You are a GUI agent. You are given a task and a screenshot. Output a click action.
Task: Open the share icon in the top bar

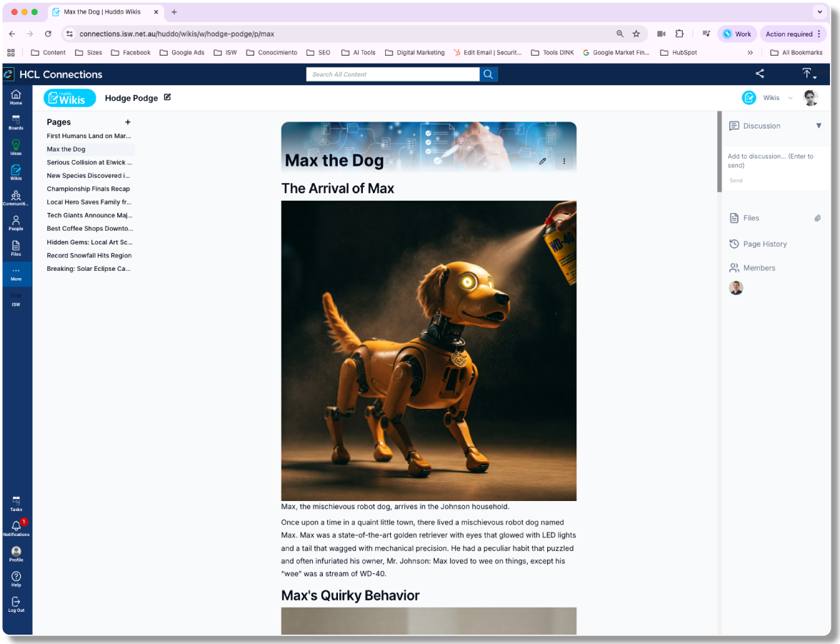pyautogui.click(x=759, y=74)
